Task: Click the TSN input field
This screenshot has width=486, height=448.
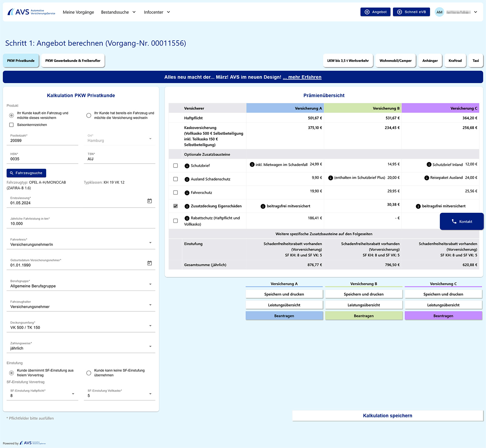Action: (x=120, y=158)
